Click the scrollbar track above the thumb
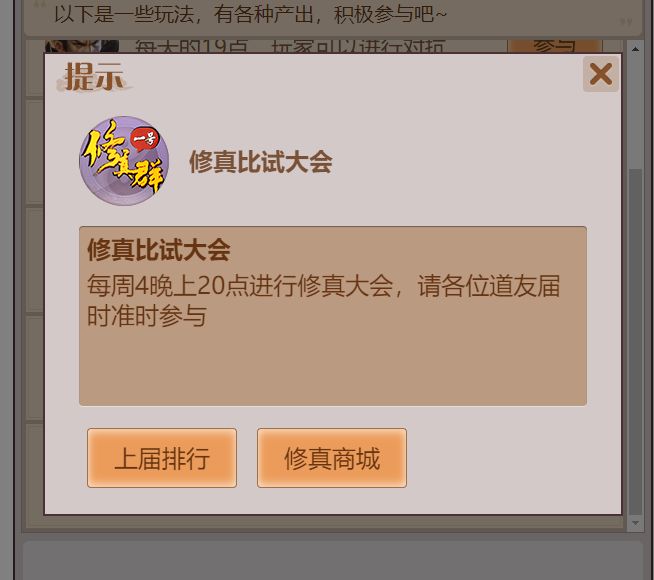The width and height of the screenshot is (654, 580). [635, 112]
